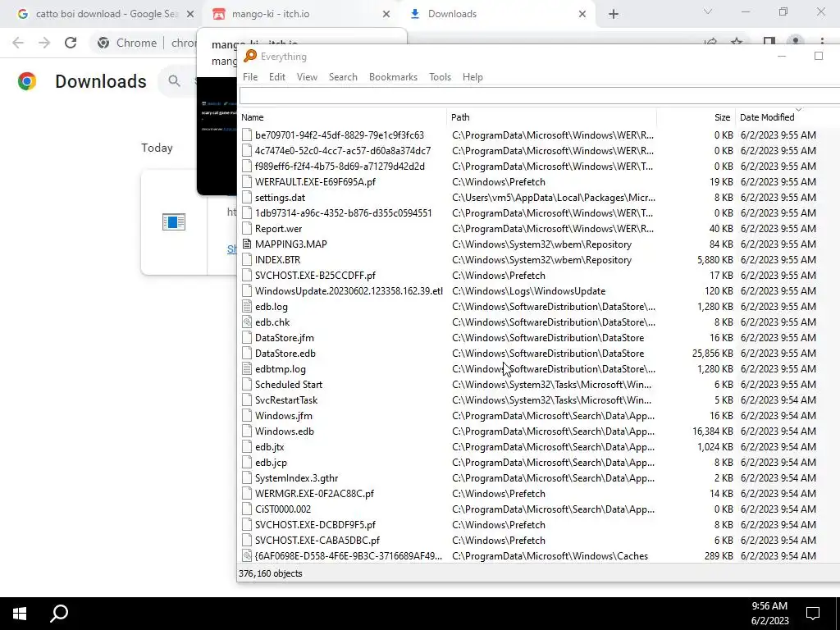840x630 pixels.
Task: Open the Edit menu in Everything
Action: [x=277, y=76]
